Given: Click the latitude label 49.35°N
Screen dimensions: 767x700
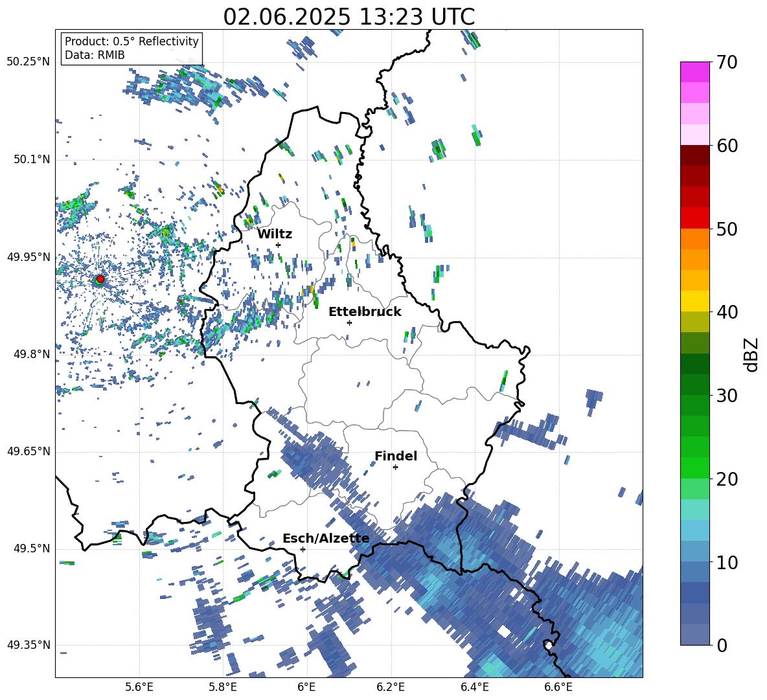Looking at the screenshot, I should pos(29,645).
